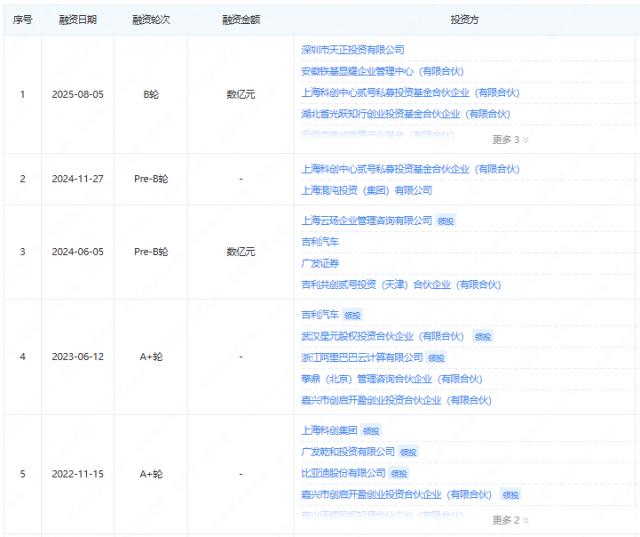Click 领投 tag beside 浙江阿里巴巴云计算有限公司

pos(436,358)
